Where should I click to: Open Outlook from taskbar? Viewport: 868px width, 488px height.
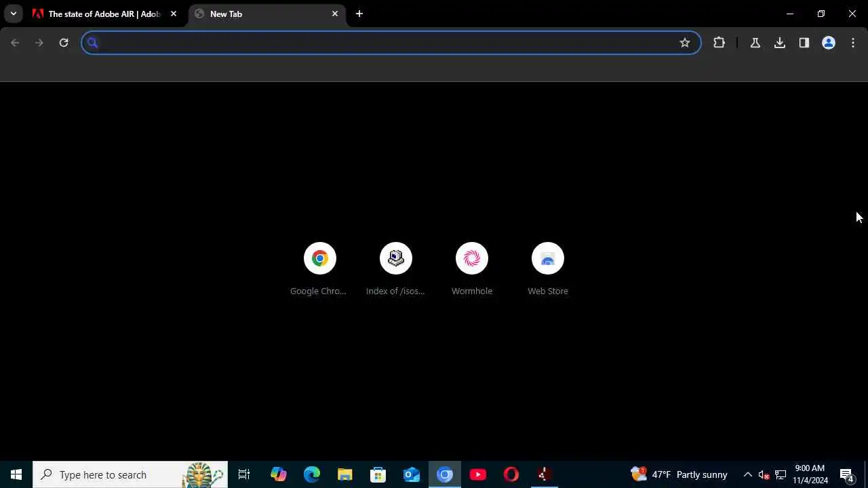pos(412,474)
